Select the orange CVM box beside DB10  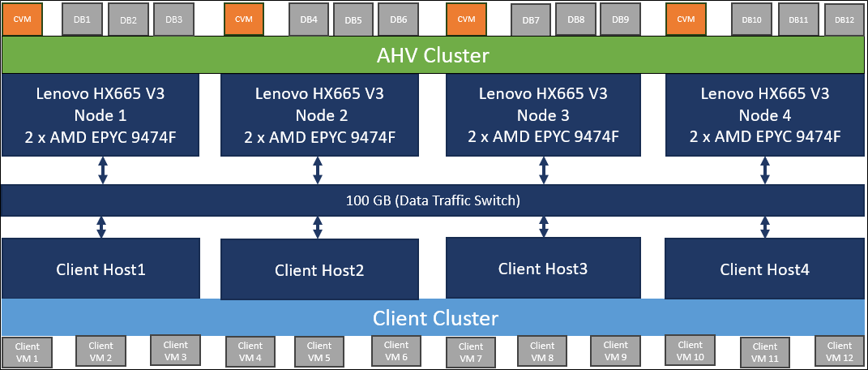686,19
